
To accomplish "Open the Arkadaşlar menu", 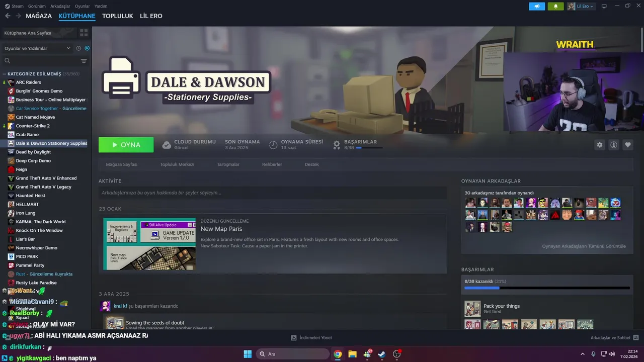I will tap(60, 6).
